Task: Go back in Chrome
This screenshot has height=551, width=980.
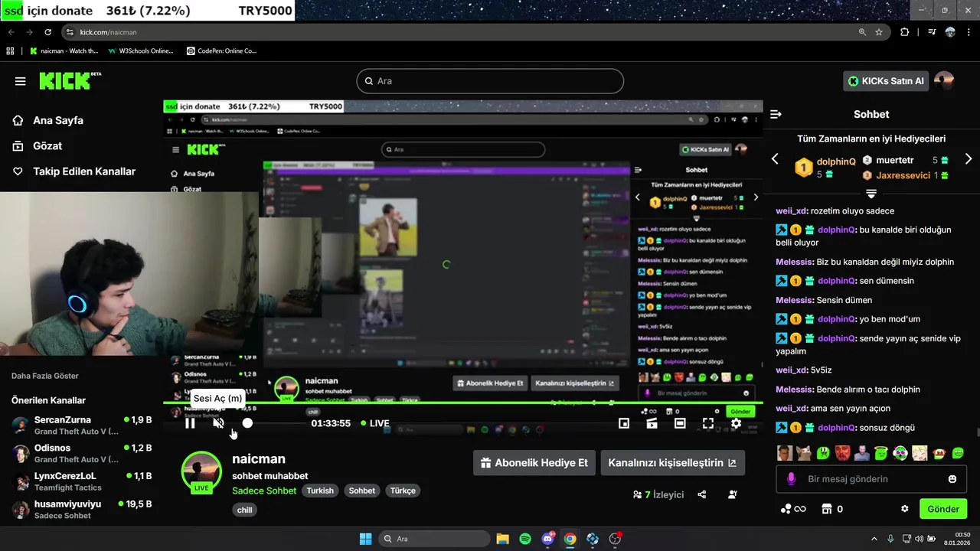Action: coord(11,32)
